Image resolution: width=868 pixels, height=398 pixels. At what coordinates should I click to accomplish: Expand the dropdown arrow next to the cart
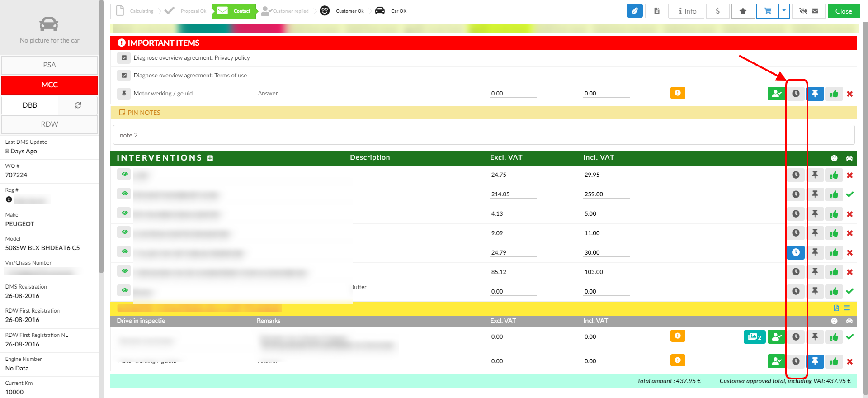(784, 11)
